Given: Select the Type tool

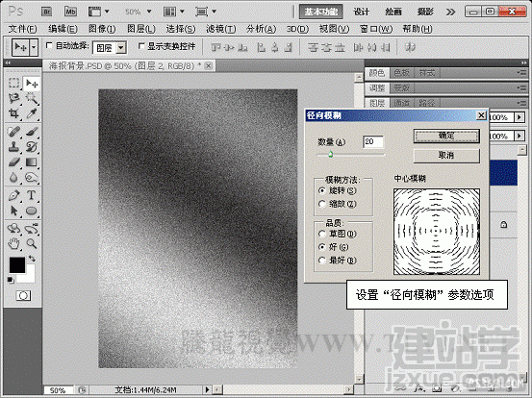Looking at the screenshot, I should coord(31,195).
